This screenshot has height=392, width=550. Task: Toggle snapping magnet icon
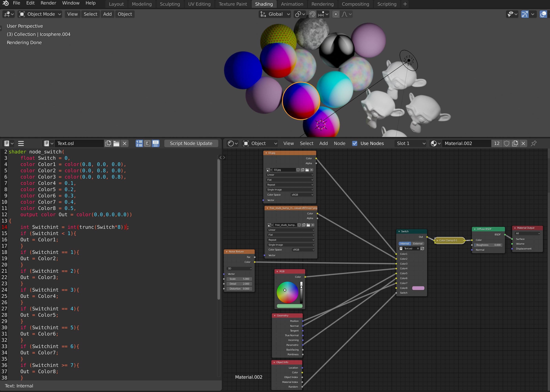[x=312, y=14]
